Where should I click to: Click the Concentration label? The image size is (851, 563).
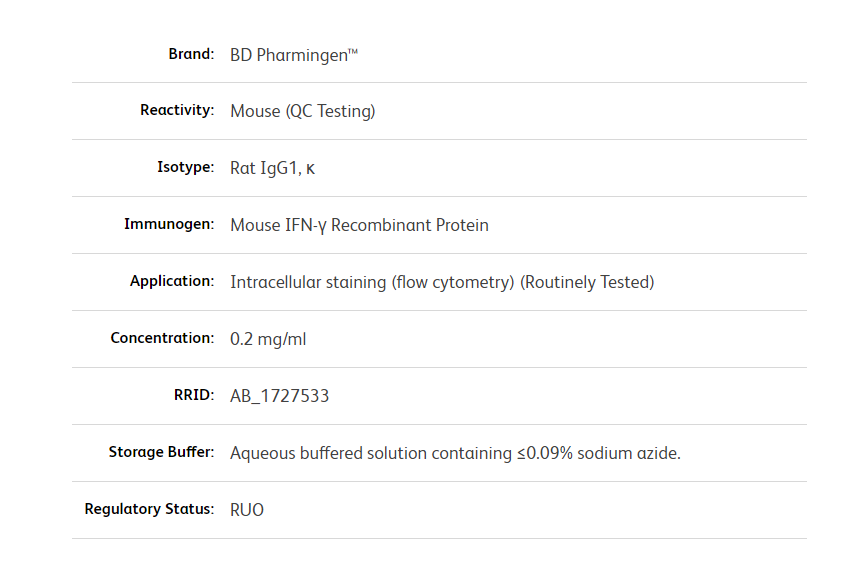pos(162,338)
